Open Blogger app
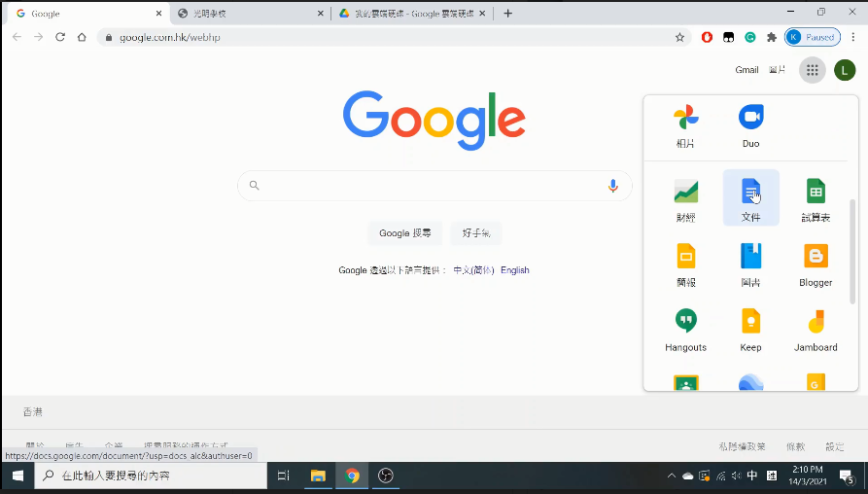 click(x=816, y=265)
